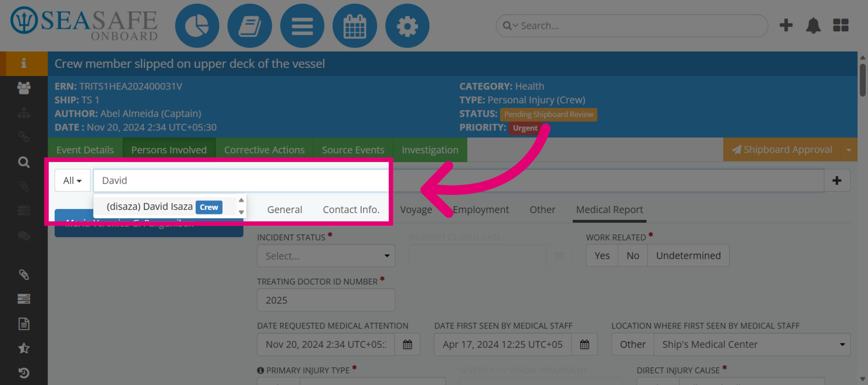Open the All filter dropdown
868x385 pixels.
pos(72,181)
